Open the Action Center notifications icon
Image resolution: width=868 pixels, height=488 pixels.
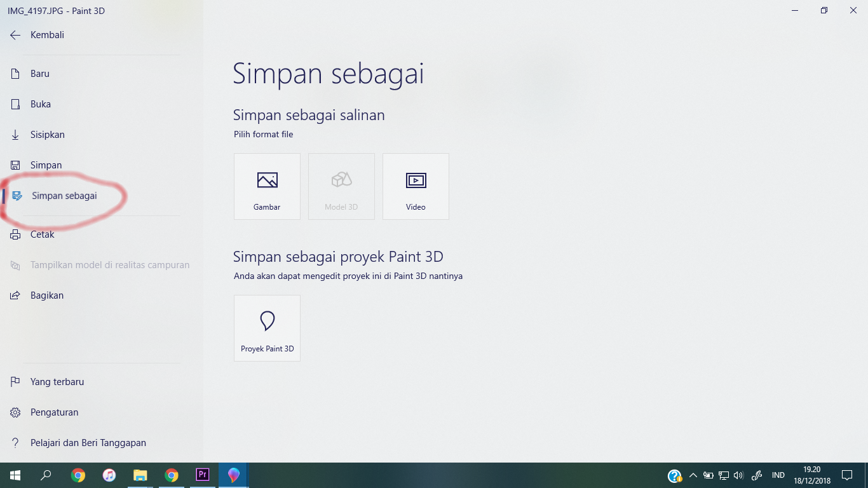[847, 475]
